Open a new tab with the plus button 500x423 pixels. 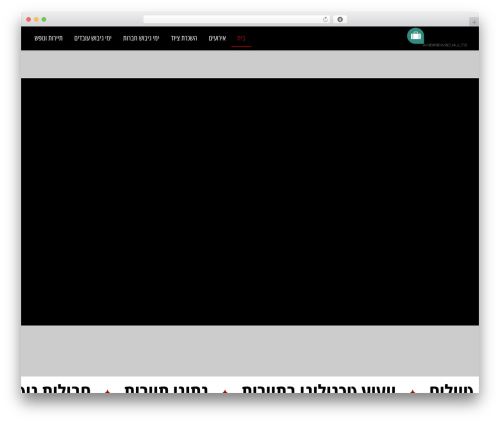[474, 22]
